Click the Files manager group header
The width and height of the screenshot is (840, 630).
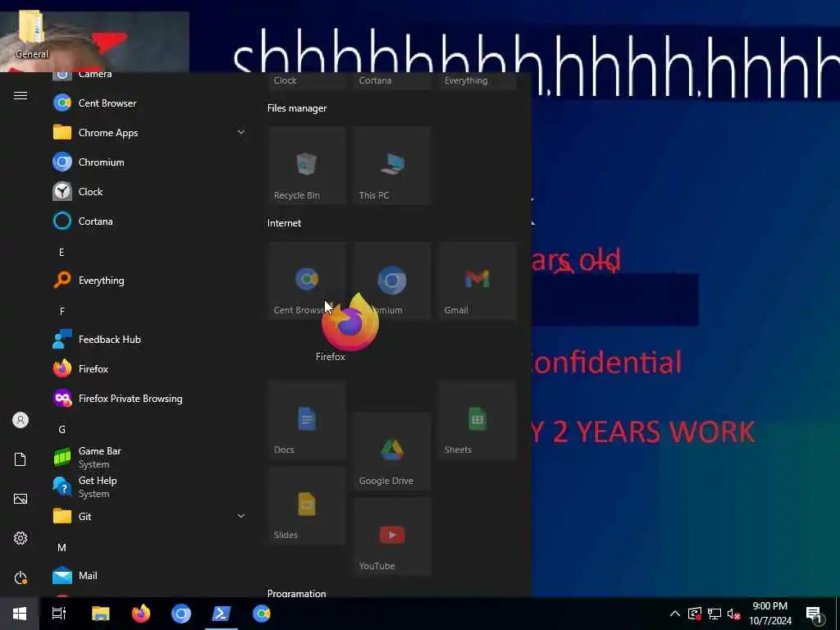click(x=297, y=108)
